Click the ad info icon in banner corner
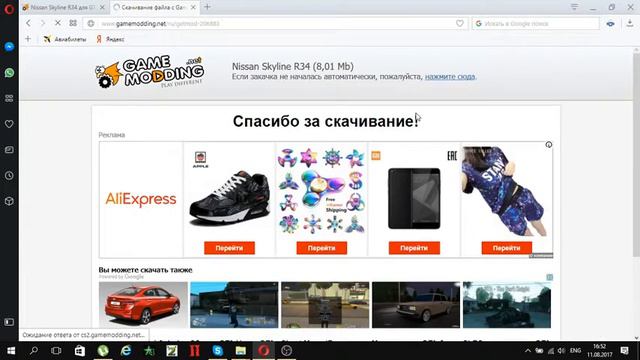The width and height of the screenshot is (640, 360). [549, 144]
